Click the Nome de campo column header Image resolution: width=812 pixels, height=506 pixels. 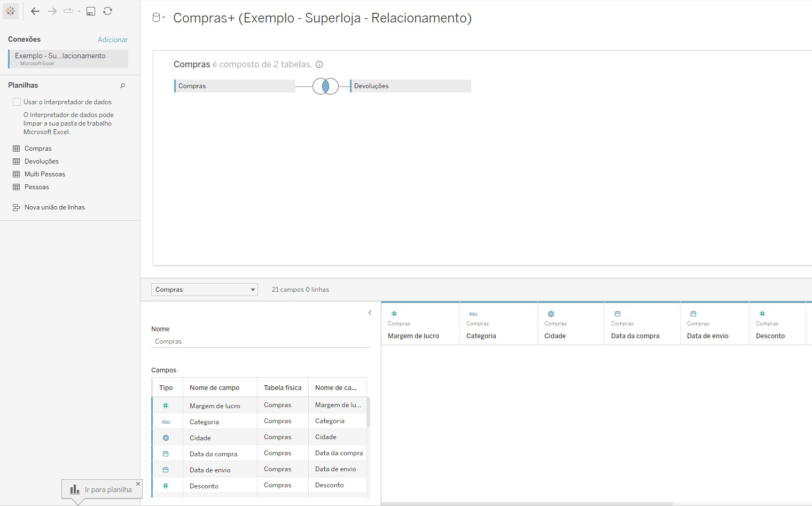[220, 387]
